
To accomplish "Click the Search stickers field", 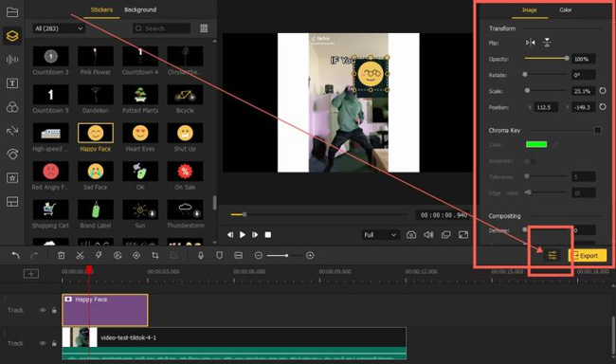I will point(161,28).
